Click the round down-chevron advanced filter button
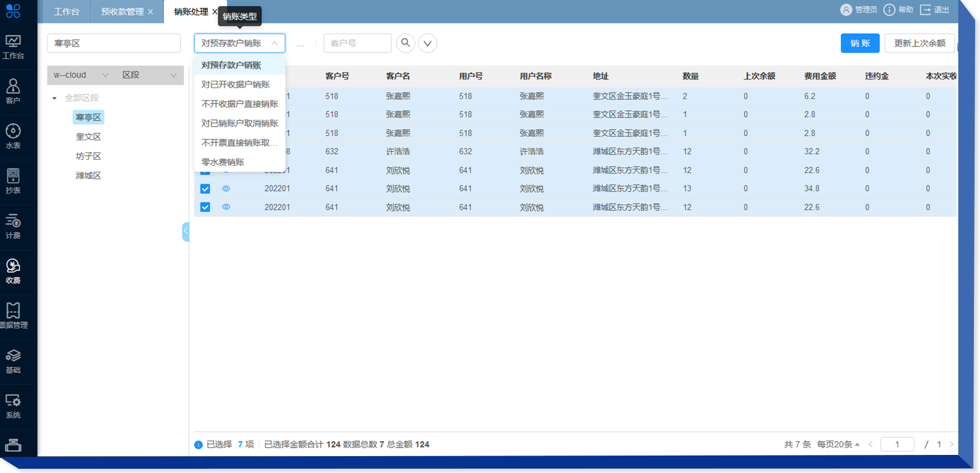 pyautogui.click(x=428, y=43)
